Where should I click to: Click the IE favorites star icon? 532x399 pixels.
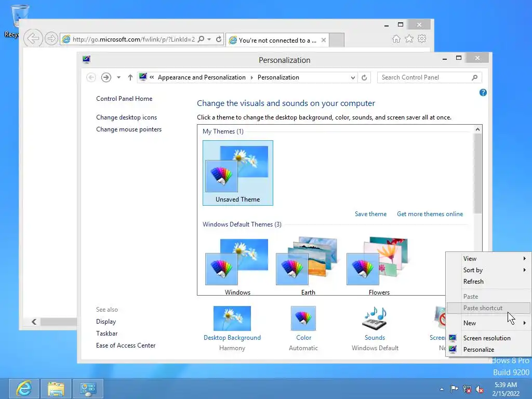(409, 38)
